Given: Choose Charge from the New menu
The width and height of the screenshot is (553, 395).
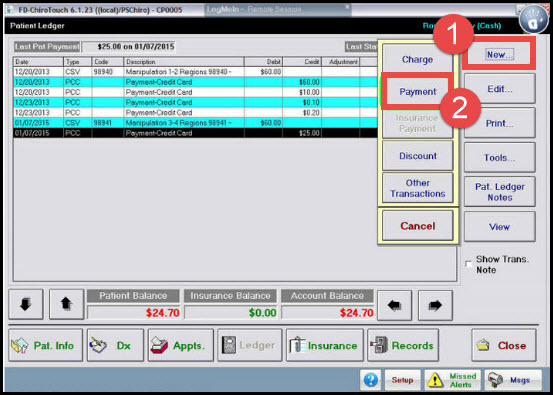Looking at the screenshot, I should pyautogui.click(x=418, y=59).
